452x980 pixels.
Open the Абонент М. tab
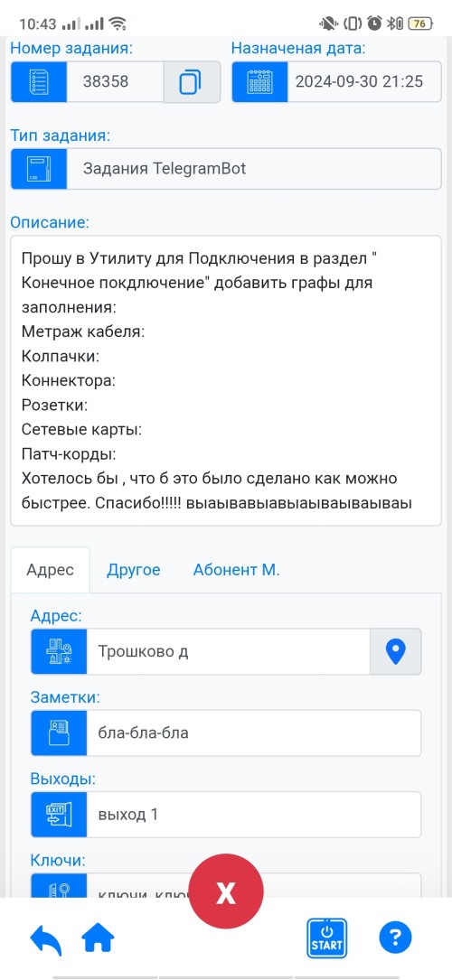click(x=236, y=570)
